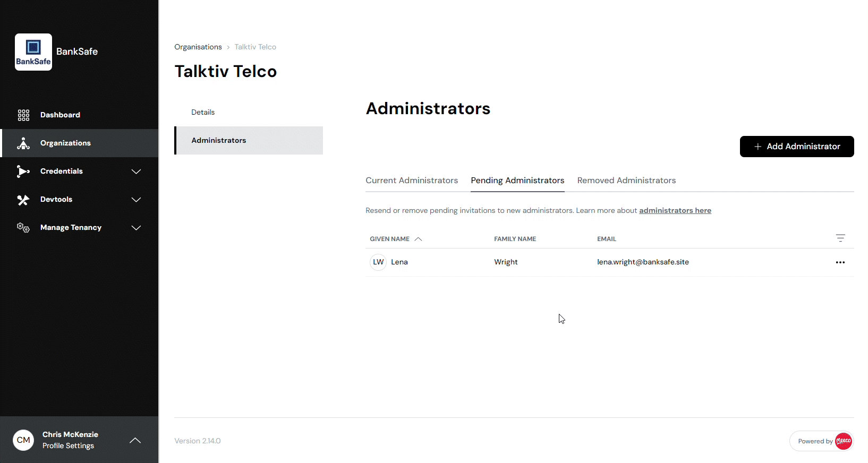Click Chris McKenzie user name
This screenshot has height=463, width=868.
pyautogui.click(x=70, y=434)
